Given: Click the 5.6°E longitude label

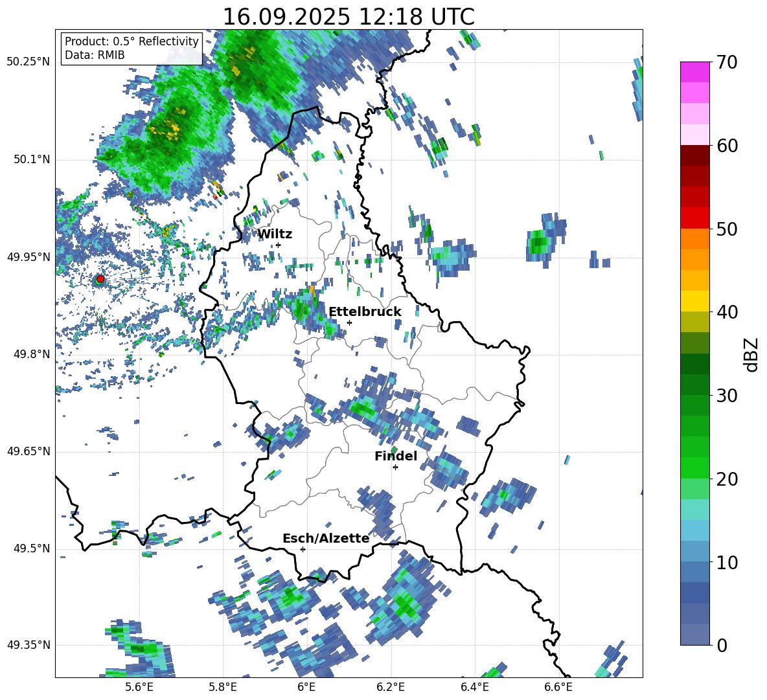Looking at the screenshot, I should [139, 688].
